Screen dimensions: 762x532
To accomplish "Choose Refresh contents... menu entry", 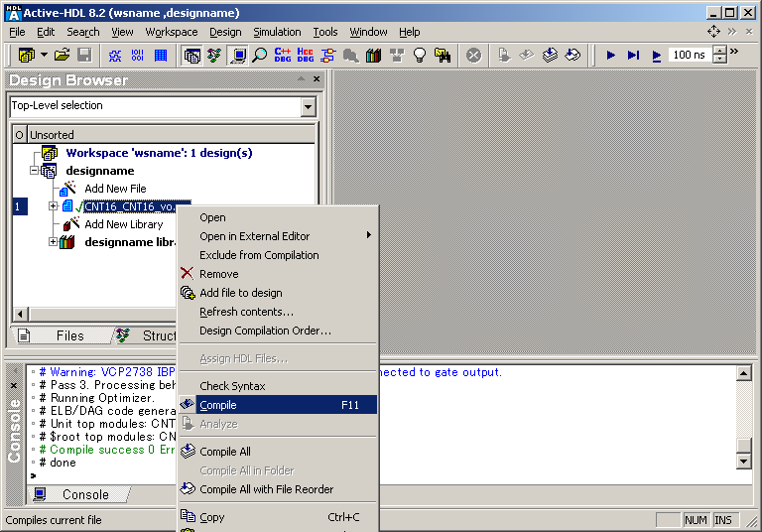I will 278,312.
